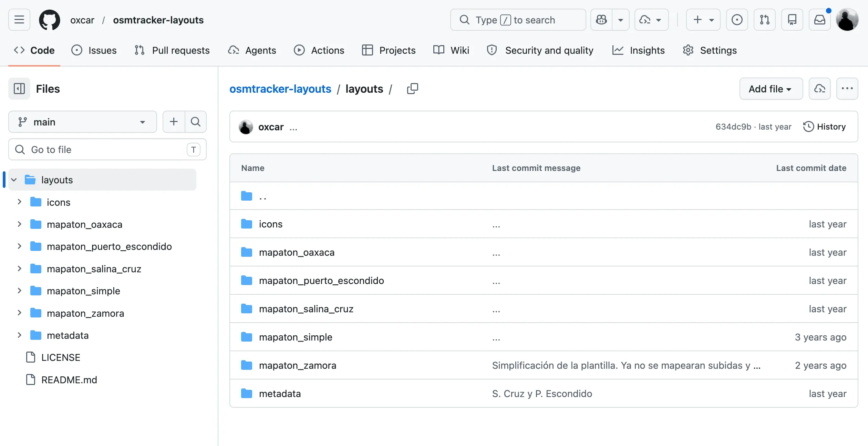Open LICENSE file in tree

(x=61, y=357)
